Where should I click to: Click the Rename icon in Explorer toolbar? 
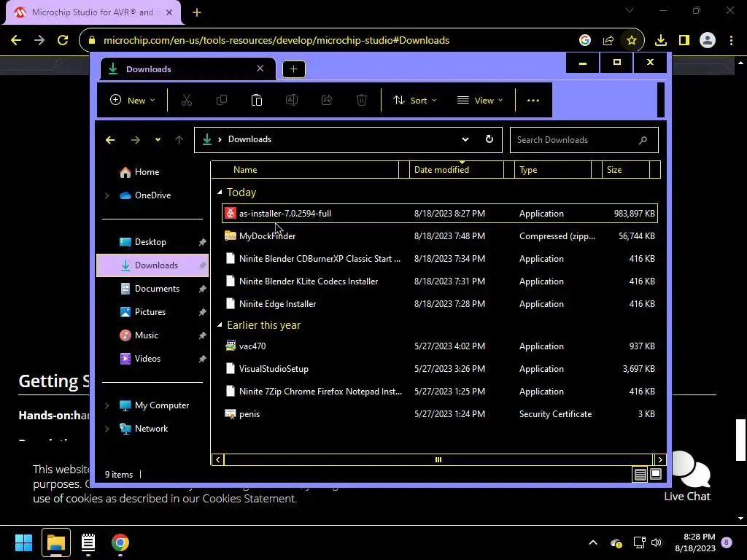coord(292,100)
